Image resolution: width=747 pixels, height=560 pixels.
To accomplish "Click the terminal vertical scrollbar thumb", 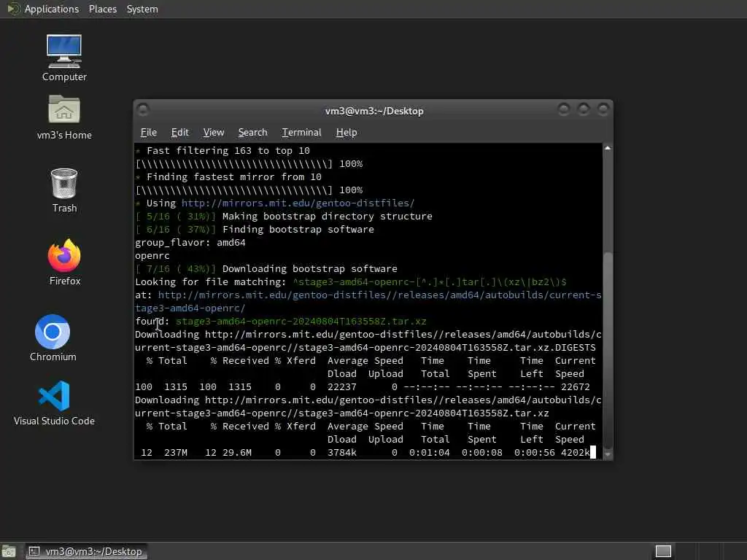I will click(x=608, y=350).
